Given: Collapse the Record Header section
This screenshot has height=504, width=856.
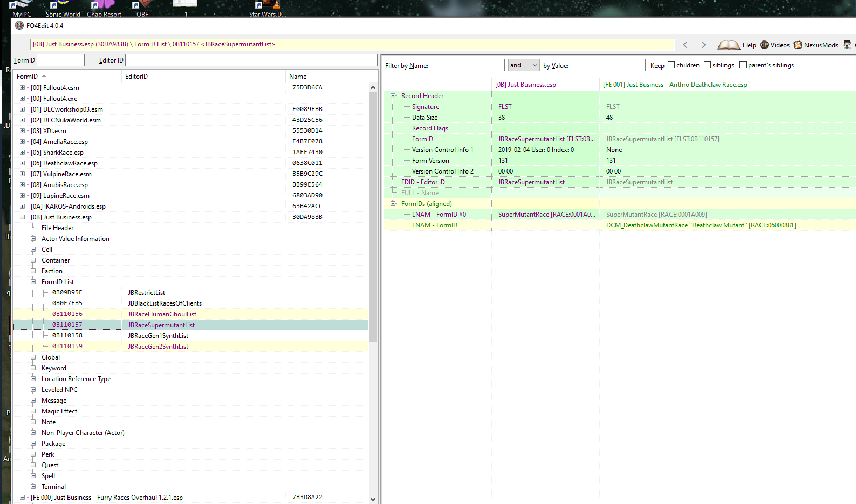Looking at the screenshot, I should (393, 95).
